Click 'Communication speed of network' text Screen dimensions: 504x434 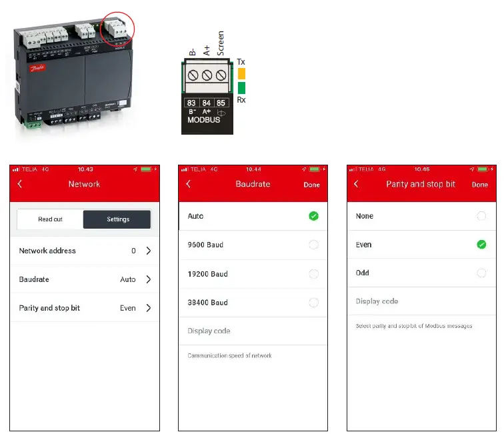pyautogui.click(x=229, y=355)
